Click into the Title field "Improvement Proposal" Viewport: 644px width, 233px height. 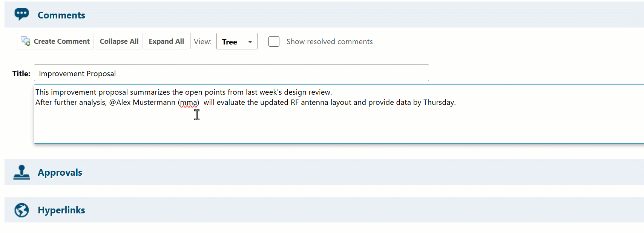[x=231, y=73]
